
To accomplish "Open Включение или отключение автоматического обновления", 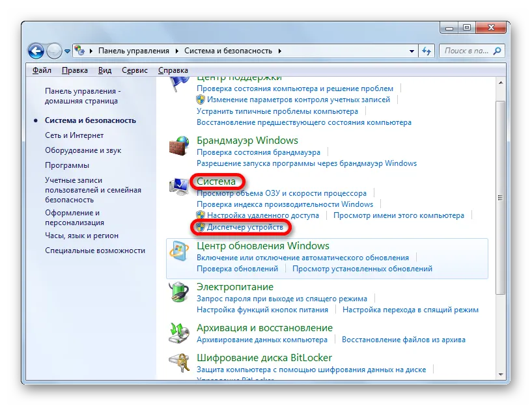I will 303,258.
